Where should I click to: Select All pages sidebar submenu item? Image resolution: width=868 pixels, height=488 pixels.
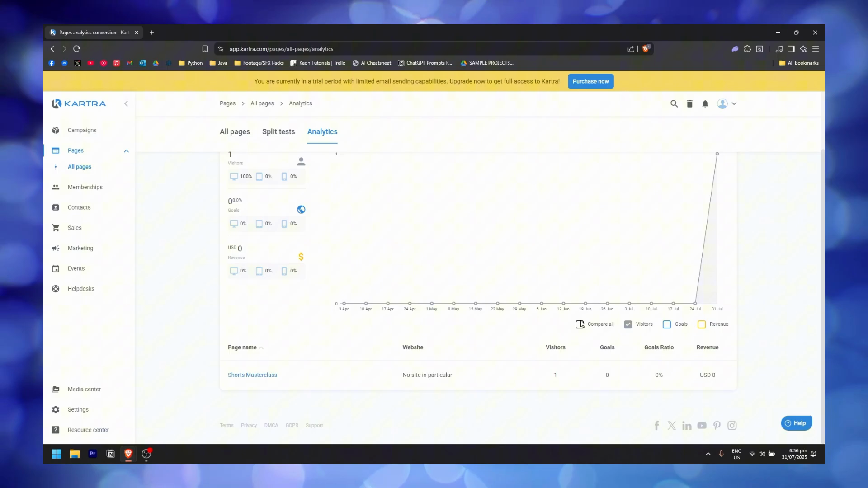point(80,167)
